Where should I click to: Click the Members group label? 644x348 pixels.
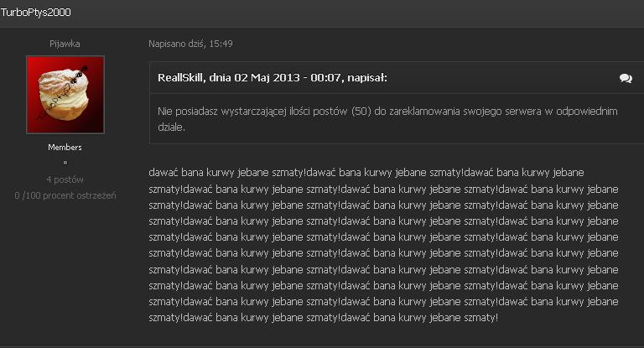click(65, 147)
